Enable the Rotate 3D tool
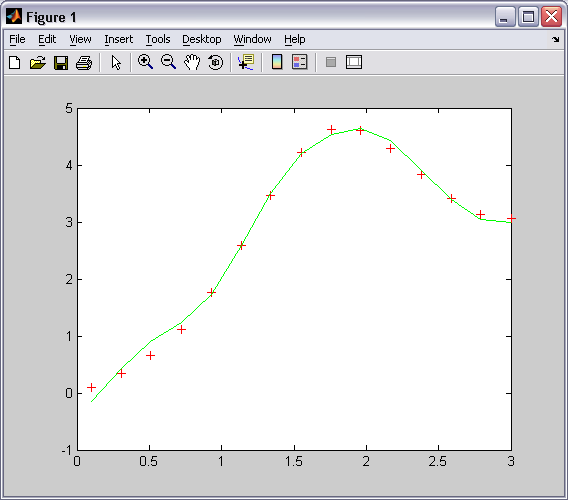This screenshot has width=568, height=500. pos(216,62)
